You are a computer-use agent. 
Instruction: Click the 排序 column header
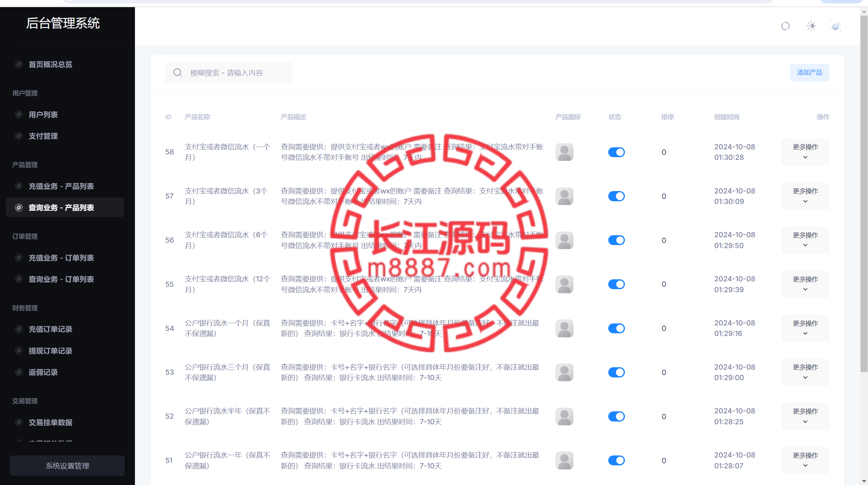pyautogui.click(x=667, y=117)
